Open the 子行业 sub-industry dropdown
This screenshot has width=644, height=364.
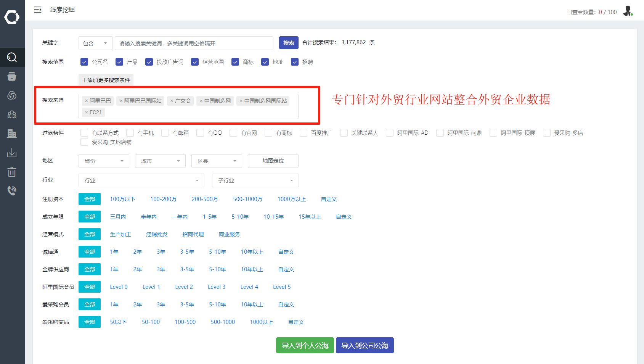click(255, 180)
